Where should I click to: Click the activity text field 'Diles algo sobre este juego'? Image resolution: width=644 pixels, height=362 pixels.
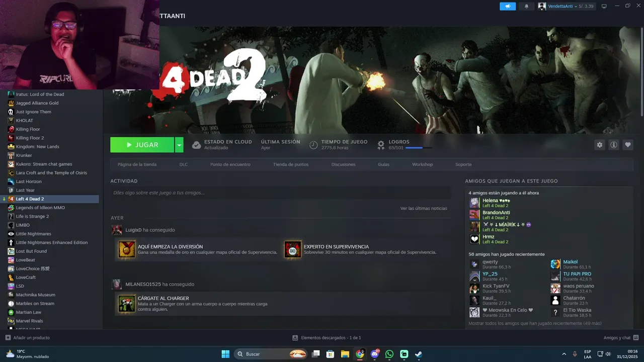[281, 193]
